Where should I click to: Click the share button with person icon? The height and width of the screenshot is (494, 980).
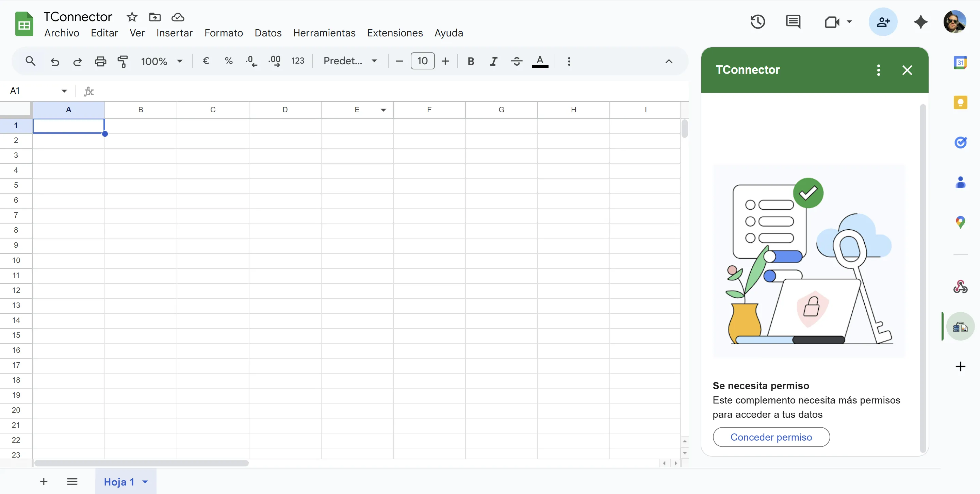[x=883, y=22]
